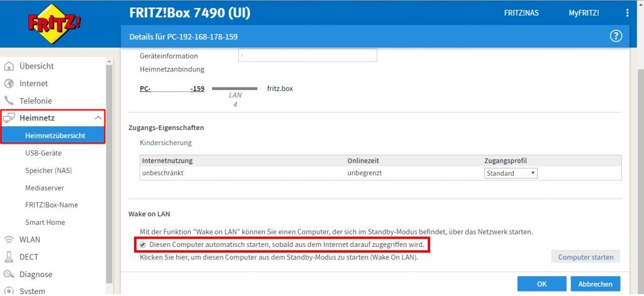Click the Kindersicherung link
Viewport: 644px width, 296px height.
(x=165, y=143)
